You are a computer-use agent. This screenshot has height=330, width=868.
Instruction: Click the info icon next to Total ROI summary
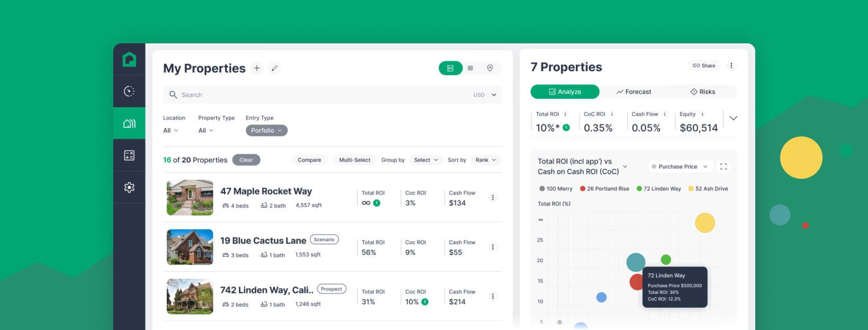point(565,114)
